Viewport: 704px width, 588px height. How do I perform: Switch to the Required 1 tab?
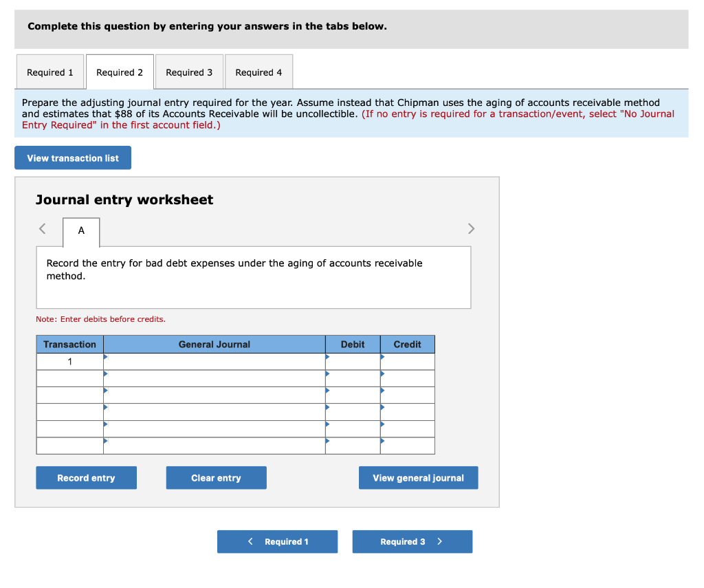point(49,72)
